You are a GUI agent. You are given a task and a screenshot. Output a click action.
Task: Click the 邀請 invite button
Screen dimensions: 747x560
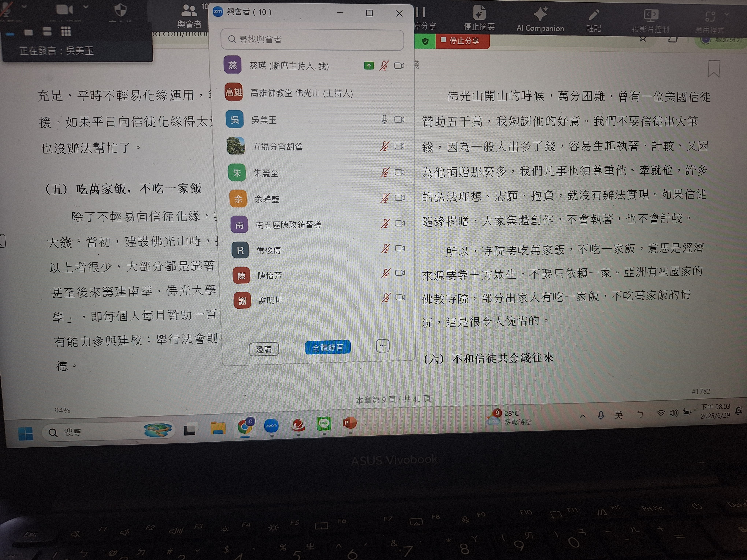click(x=264, y=349)
